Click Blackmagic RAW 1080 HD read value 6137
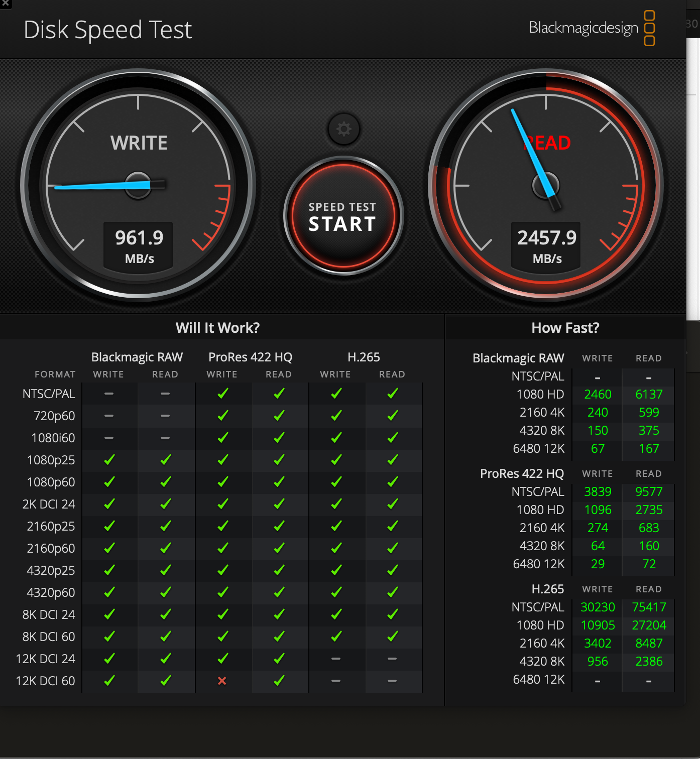The height and width of the screenshot is (759, 700). 649,394
